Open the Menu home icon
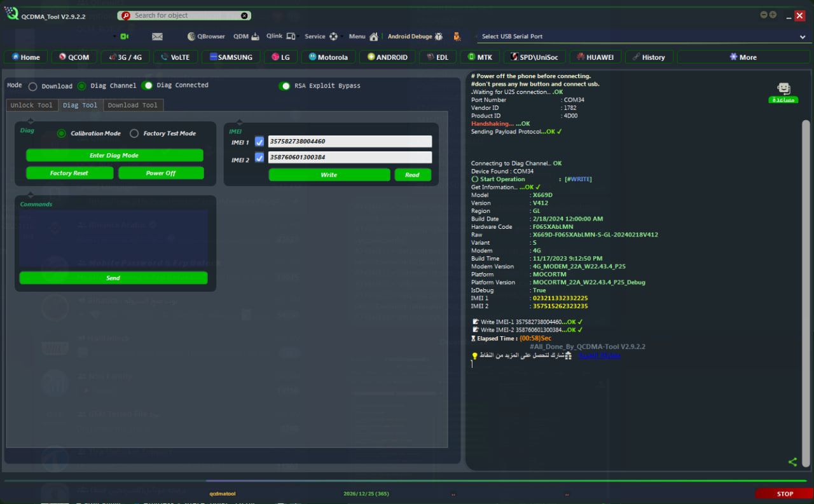814x504 pixels. point(373,36)
